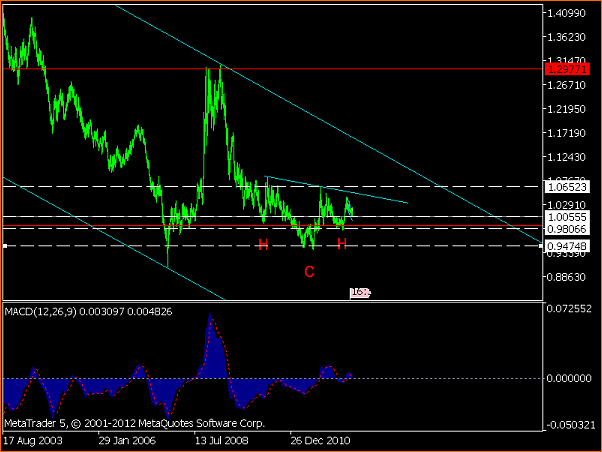Click the MetaTrader 5 copyright text
This screenshot has height=452, width=602.
pos(134,424)
